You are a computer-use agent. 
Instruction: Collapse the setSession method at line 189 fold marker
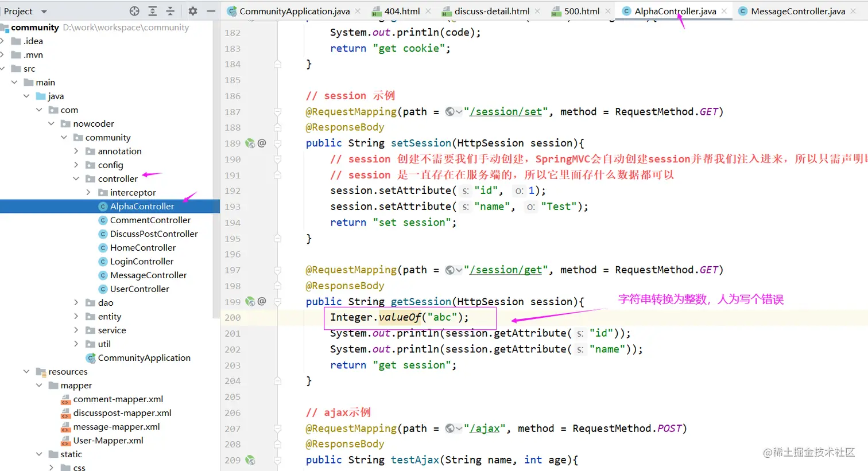coord(278,143)
